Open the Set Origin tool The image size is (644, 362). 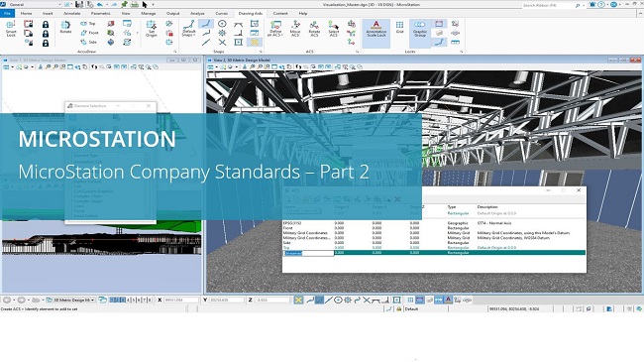pos(152,29)
